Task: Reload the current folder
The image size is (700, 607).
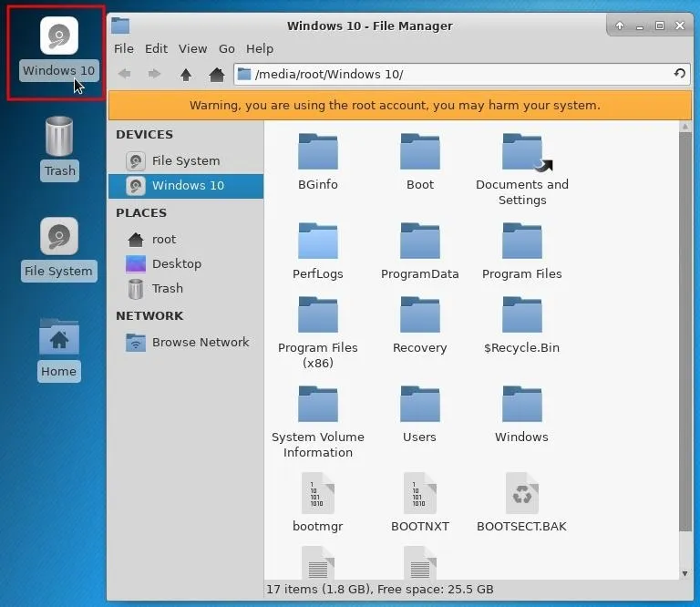Action: coord(679,73)
